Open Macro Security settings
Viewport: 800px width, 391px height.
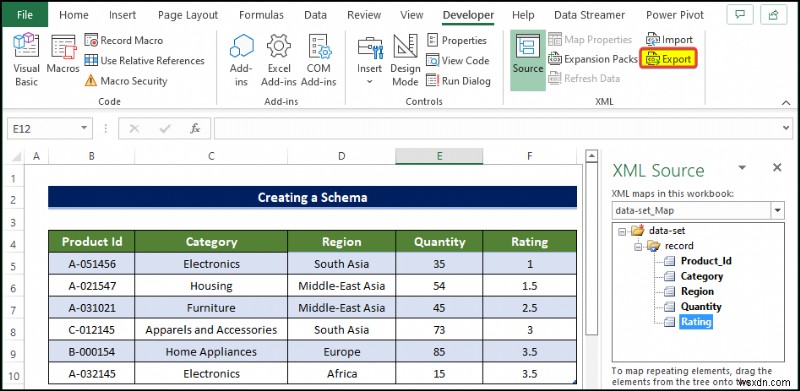(x=126, y=81)
